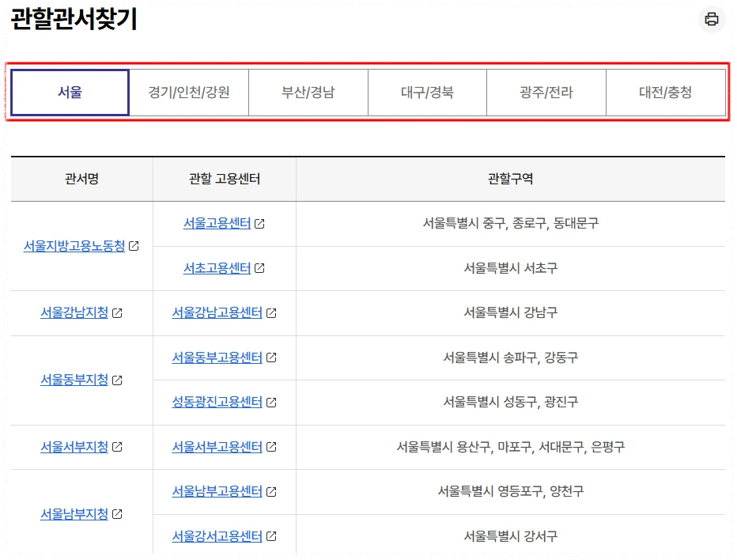737x560 pixels.
Task: Open 서울강남지청 using its external link icon
Action: (118, 312)
